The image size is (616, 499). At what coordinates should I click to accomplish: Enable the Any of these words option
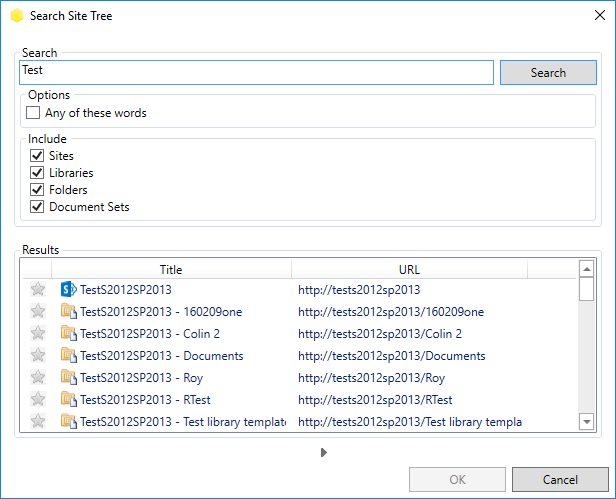pyautogui.click(x=33, y=113)
